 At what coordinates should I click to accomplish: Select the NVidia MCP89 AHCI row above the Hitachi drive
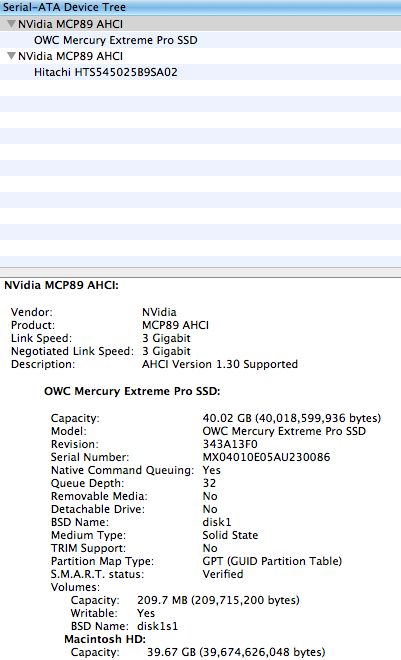point(200,56)
